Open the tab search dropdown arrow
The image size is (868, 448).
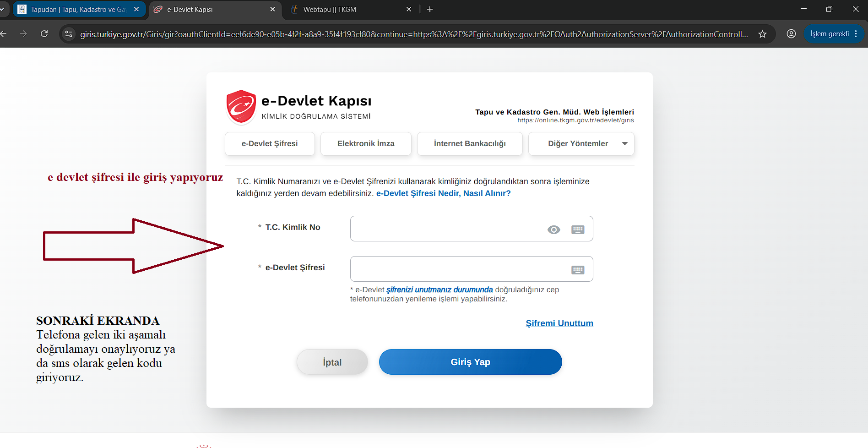[2, 9]
